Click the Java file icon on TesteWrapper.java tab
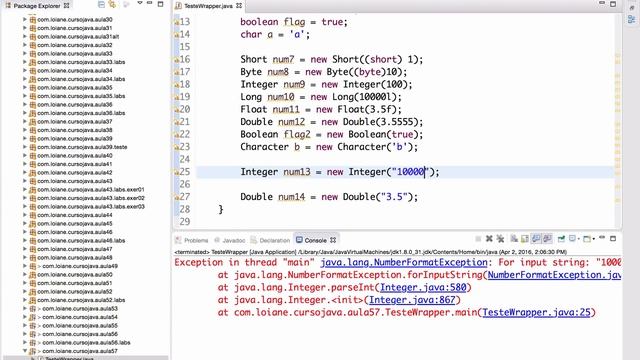640x360 pixels. [178, 6]
